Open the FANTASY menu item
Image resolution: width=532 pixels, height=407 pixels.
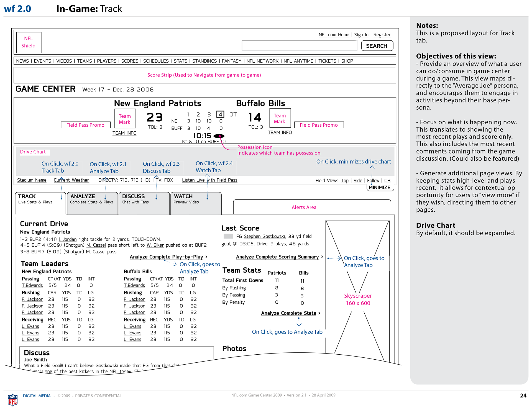click(x=231, y=61)
